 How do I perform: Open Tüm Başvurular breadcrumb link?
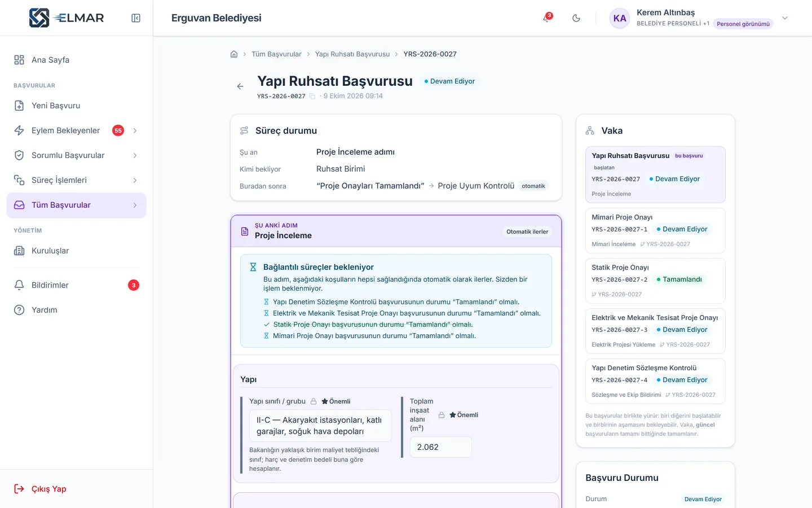pos(276,54)
